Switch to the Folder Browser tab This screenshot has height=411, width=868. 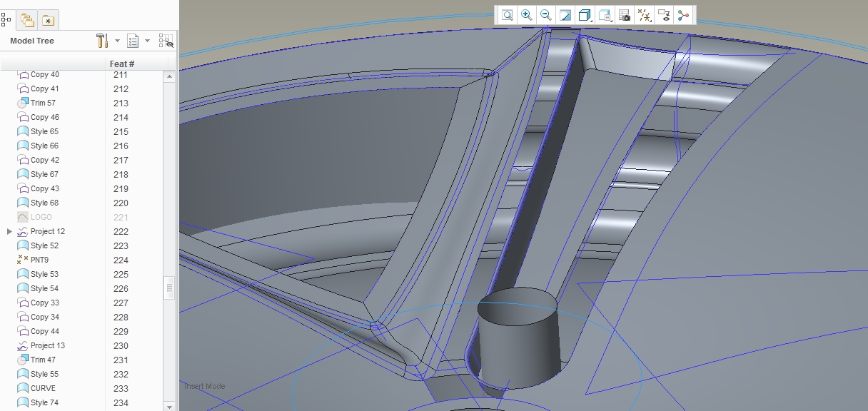pyautogui.click(x=27, y=20)
